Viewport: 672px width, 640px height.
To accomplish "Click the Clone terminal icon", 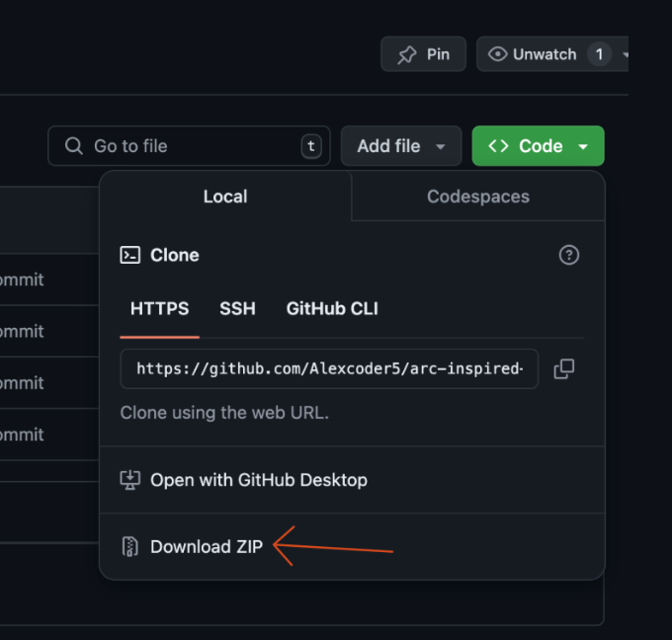I will (129, 255).
